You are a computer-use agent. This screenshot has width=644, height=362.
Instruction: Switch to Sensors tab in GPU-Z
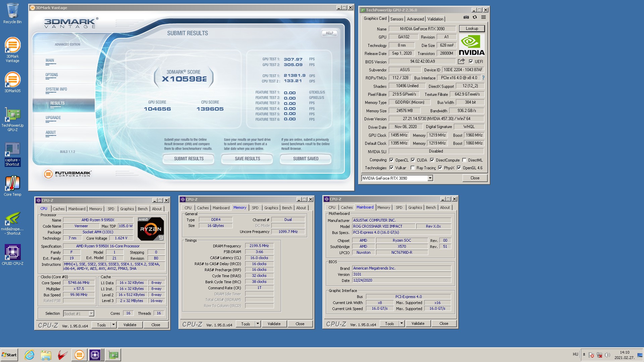pyautogui.click(x=397, y=19)
